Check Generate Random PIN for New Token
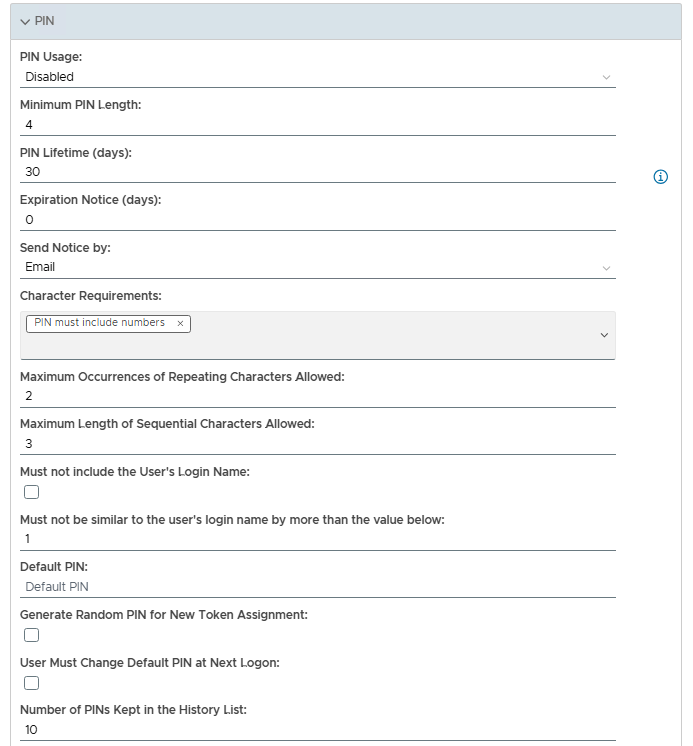693x746 pixels. (x=32, y=635)
